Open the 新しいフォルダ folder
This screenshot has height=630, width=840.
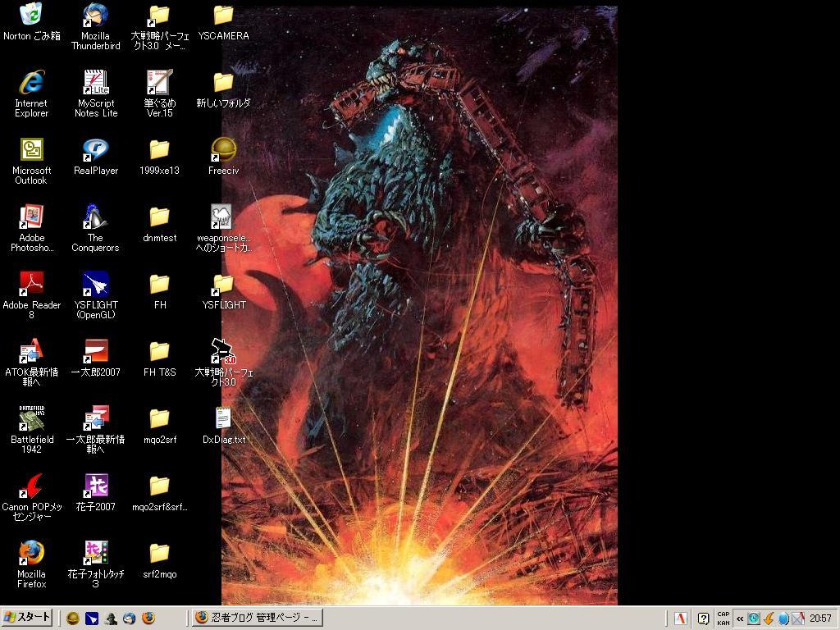point(223,90)
